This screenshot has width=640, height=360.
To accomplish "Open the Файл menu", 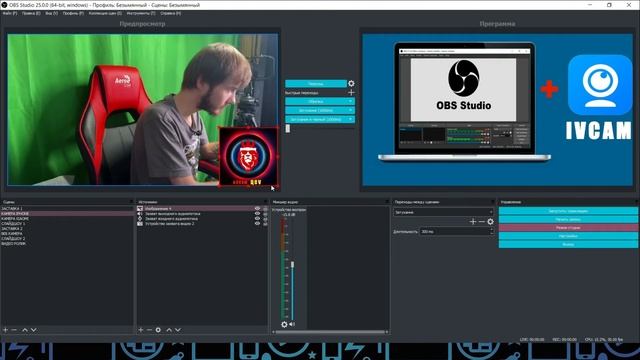I will click(x=10, y=13).
